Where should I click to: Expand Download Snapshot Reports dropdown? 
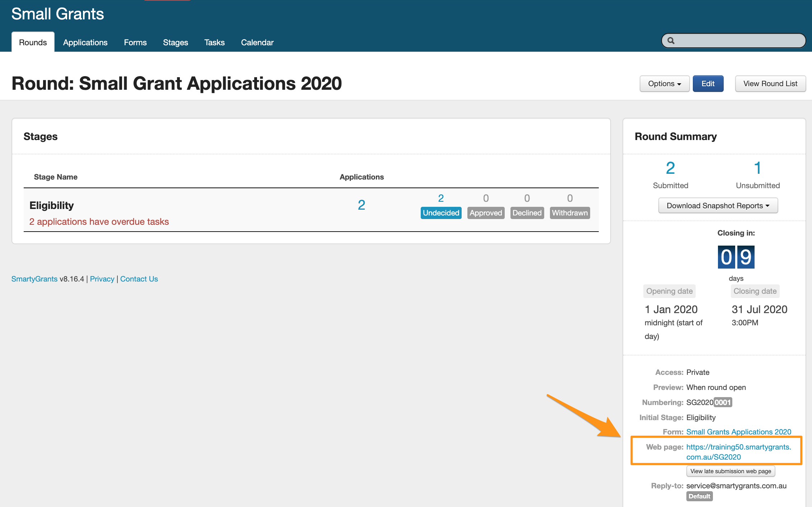click(718, 206)
